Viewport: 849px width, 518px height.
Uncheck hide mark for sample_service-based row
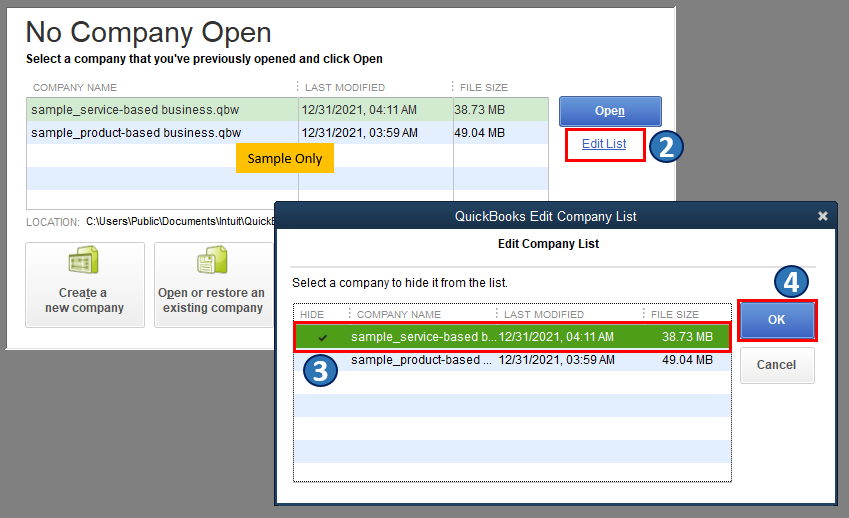[x=323, y=337]
